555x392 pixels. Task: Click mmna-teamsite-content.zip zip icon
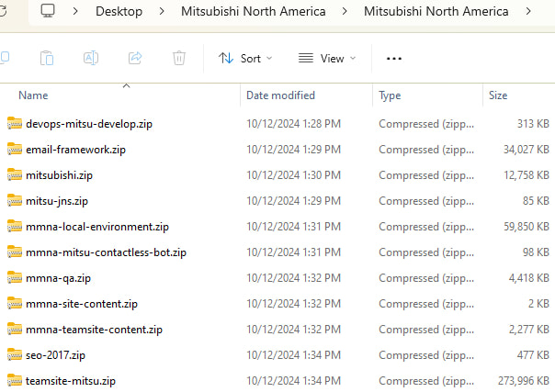click(15, 329)
